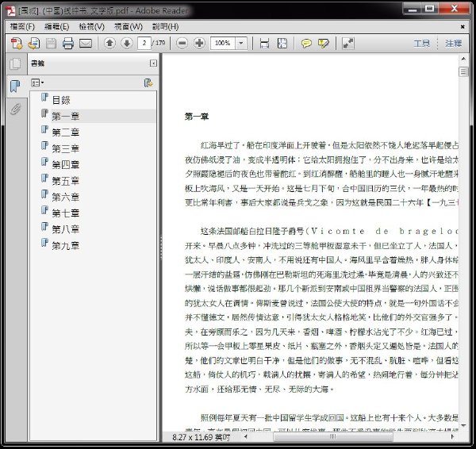Add a sticky note comment
The image size is (476, 449).
306,43
